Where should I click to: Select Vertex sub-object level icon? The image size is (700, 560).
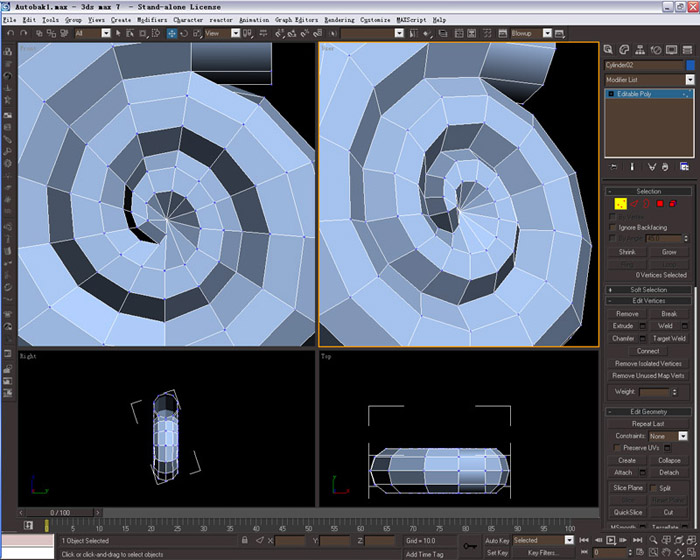pos(620,204)
